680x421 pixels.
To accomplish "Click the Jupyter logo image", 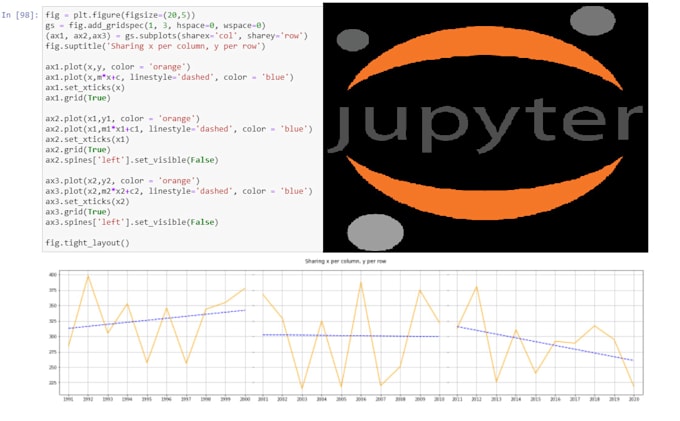I will (x=485, y=127).
